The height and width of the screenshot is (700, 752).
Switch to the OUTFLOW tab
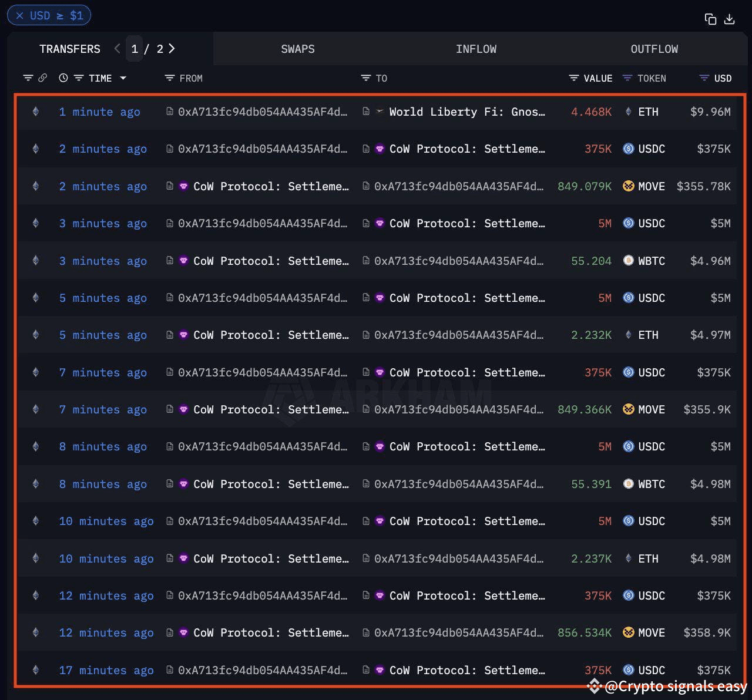(x=654, y=49)
